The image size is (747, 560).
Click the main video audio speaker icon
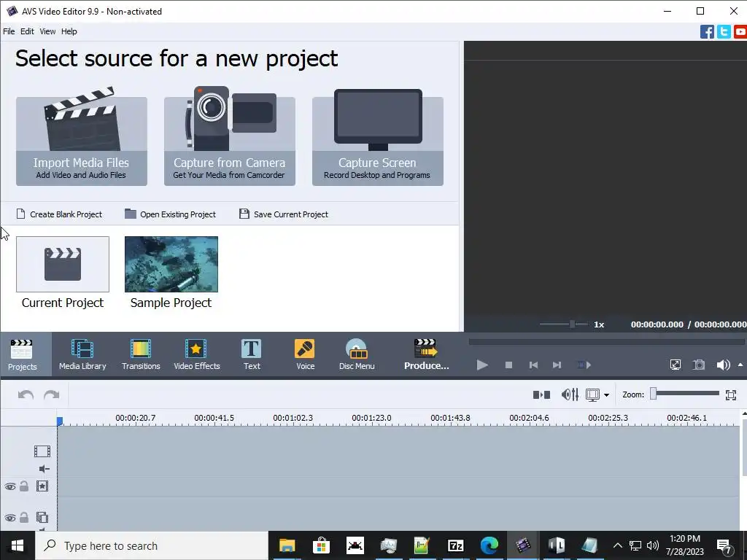(x=44, y=469)
